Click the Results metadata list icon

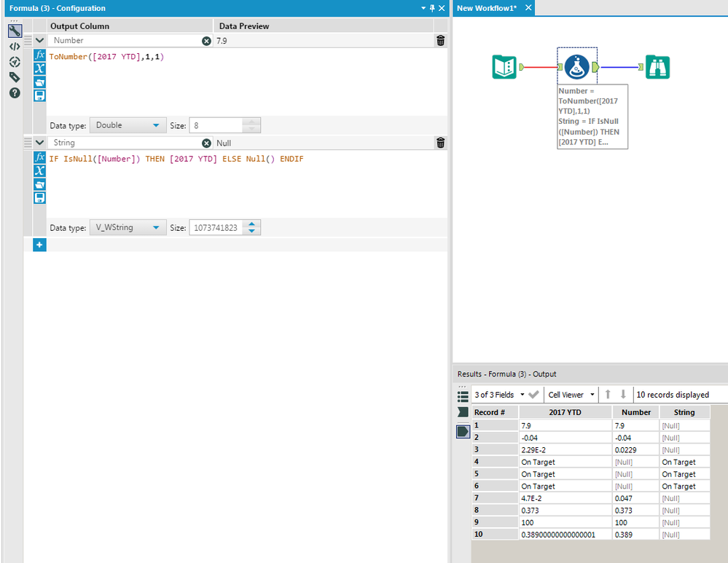pyautogui.click(x=463, y=396)
